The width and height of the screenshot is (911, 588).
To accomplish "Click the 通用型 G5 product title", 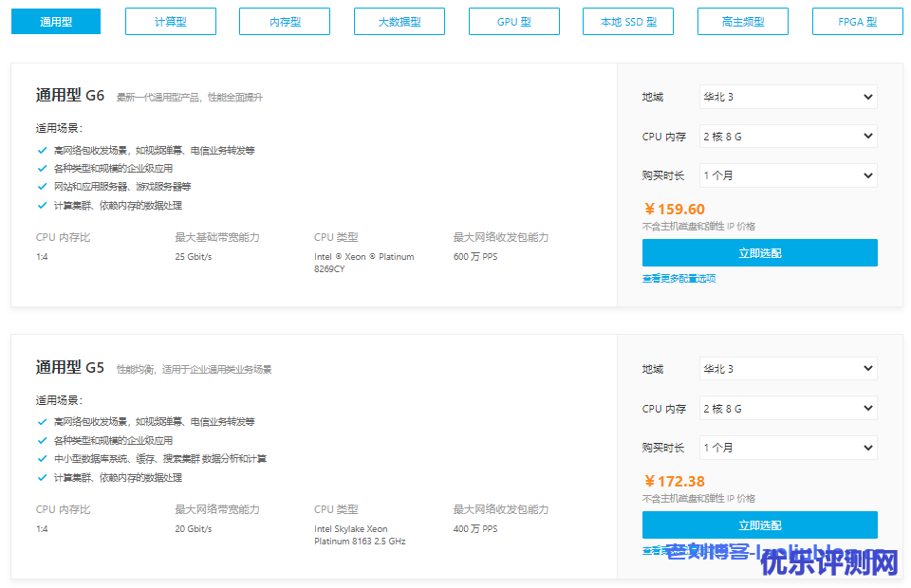I will click(x=70, y=368).
